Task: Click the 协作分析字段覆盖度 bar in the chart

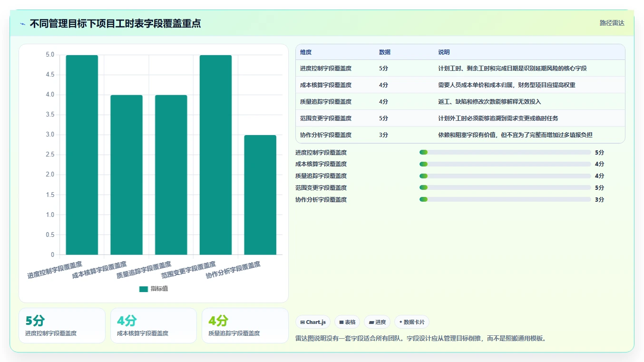Action: coord(260,195)
